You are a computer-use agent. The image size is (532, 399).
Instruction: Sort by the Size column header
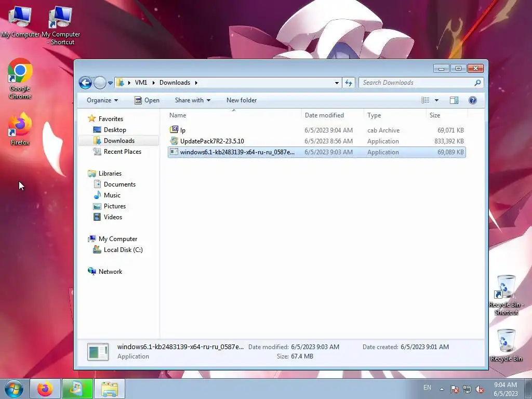point(446,115)
